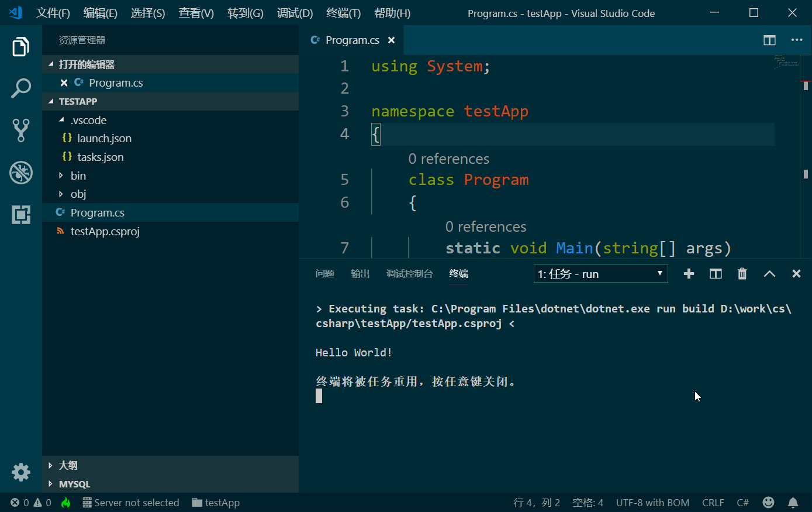Open the Extensions view

(20, 215)
